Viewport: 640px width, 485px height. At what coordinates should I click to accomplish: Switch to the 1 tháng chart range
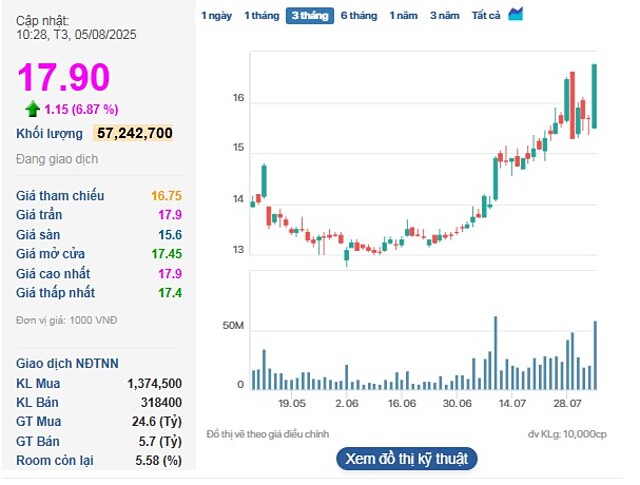tap(262, 15)
